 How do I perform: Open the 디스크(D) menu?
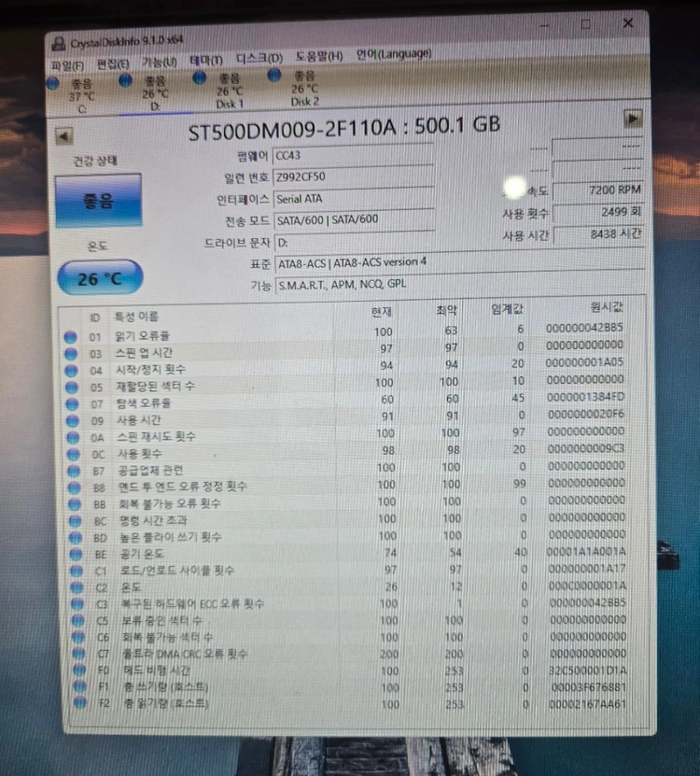click(x=259, y=59)
